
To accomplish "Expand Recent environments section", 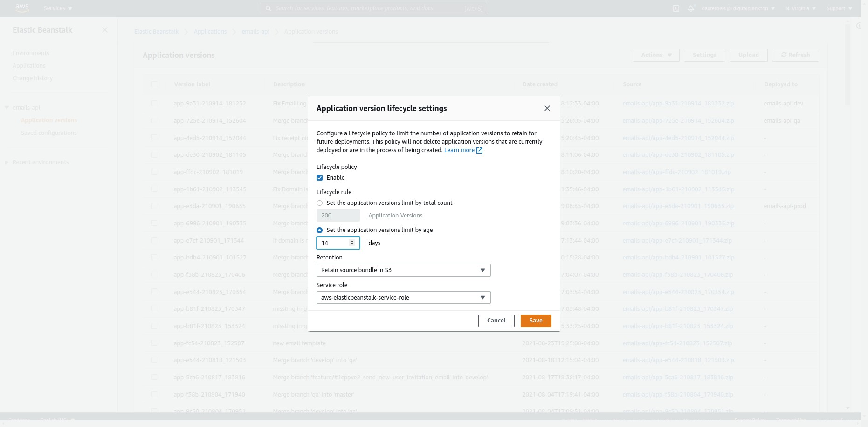I will click(7, 162).
